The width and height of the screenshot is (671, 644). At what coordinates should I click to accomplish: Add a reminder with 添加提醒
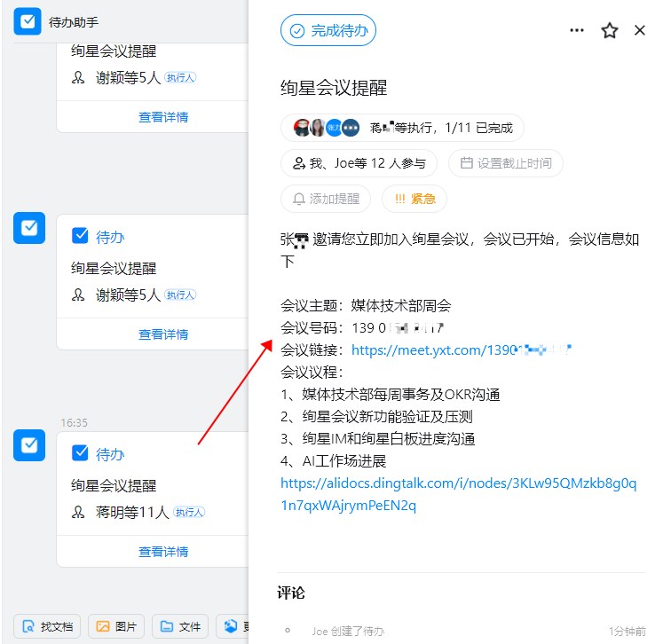(326, 199)
